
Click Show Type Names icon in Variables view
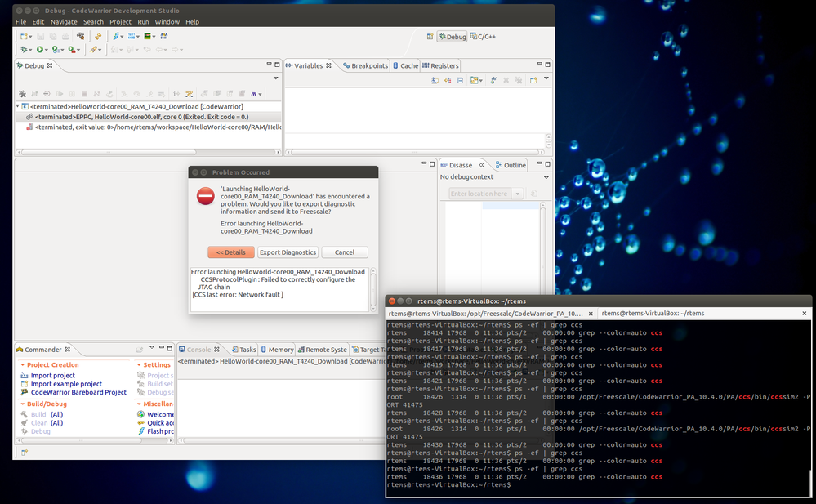[x=435, y=81]
